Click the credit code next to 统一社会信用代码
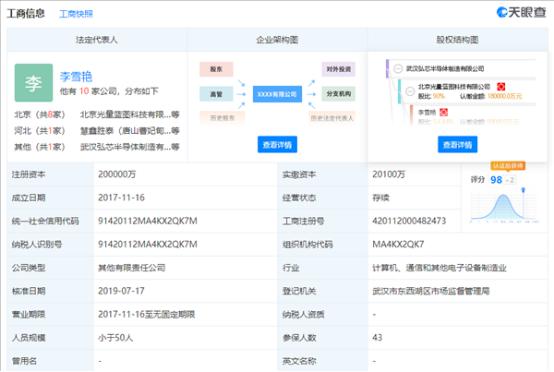 pos(148,221)
